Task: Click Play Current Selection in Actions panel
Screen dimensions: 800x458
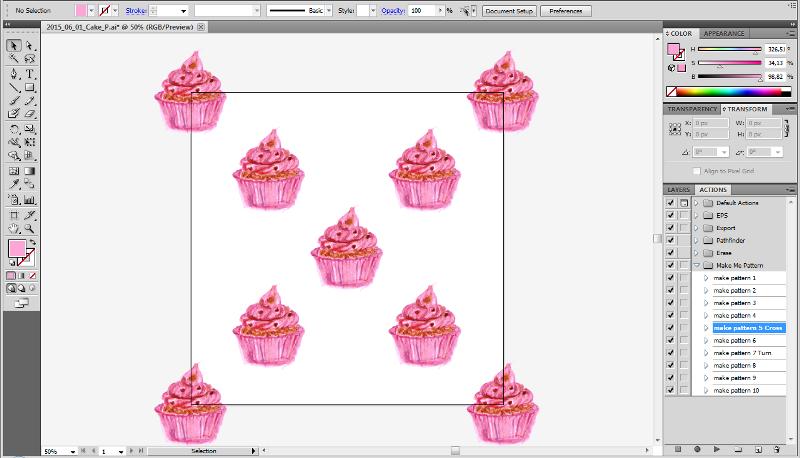Action: (x=717, y=449)
